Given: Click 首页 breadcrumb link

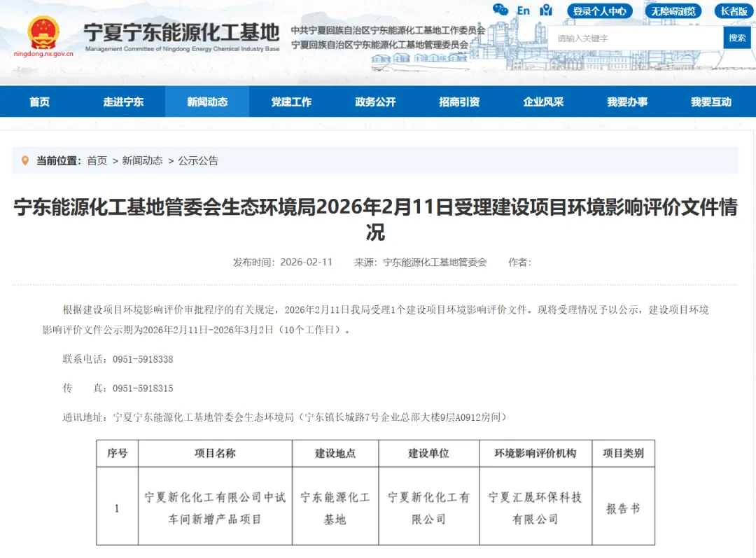Looking at the screenshot, I should (97, 160).
